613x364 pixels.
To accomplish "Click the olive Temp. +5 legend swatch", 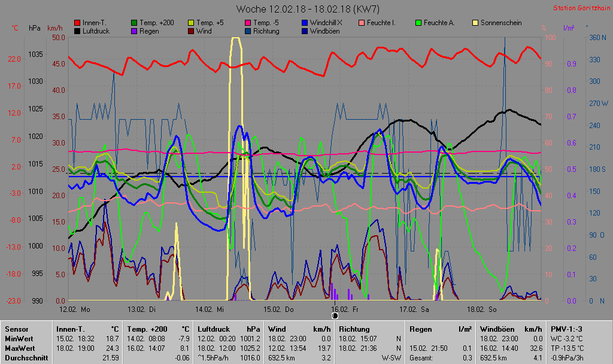I will pyautogui.click(x=191, y=23).
